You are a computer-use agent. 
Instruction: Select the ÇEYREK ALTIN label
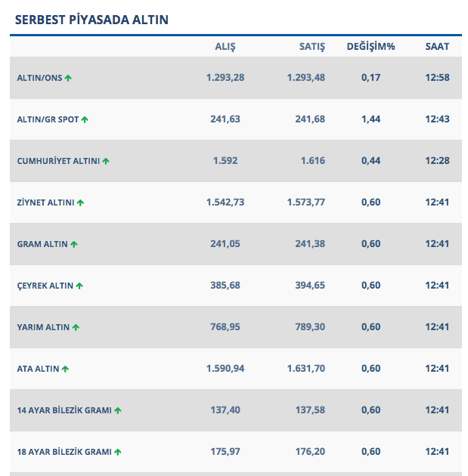45,286
